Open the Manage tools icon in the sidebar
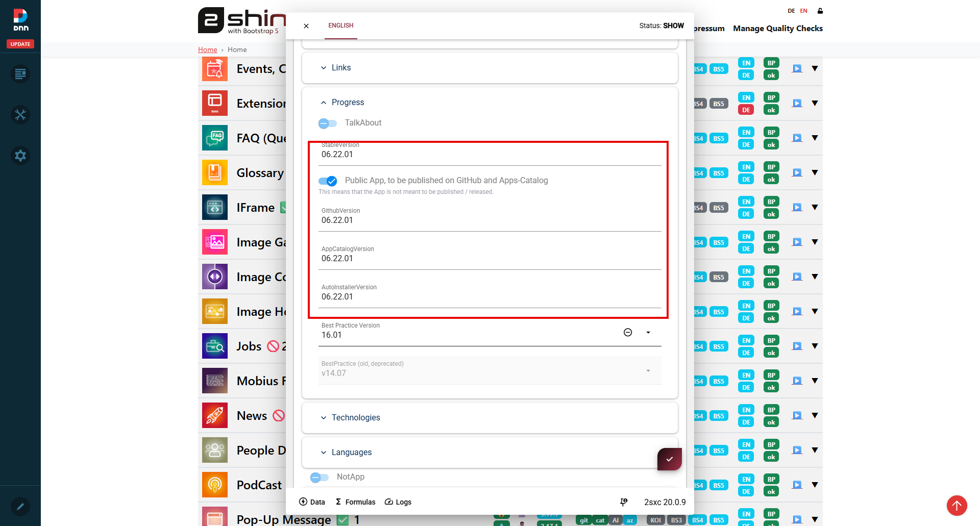 (20, 115)
